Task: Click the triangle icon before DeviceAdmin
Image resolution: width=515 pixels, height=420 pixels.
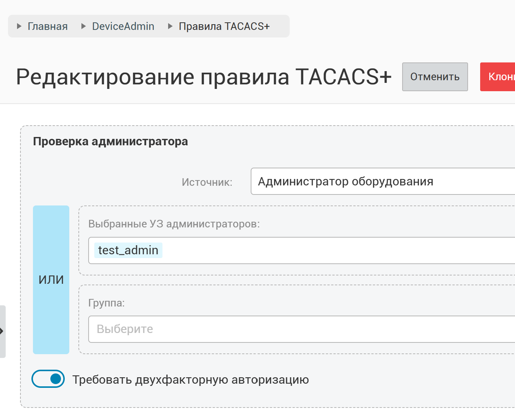Action: tap(84, 26)
